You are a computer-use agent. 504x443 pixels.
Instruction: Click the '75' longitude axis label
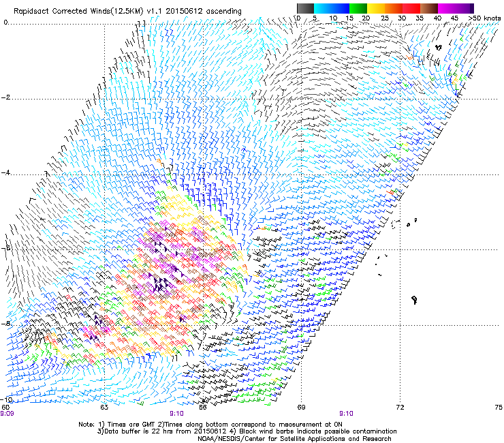click(499, 408)
